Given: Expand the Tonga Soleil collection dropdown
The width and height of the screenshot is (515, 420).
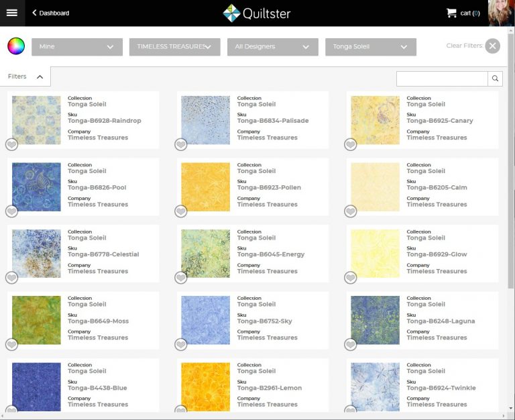Looking at the screenshot, I should pos(371,47).
